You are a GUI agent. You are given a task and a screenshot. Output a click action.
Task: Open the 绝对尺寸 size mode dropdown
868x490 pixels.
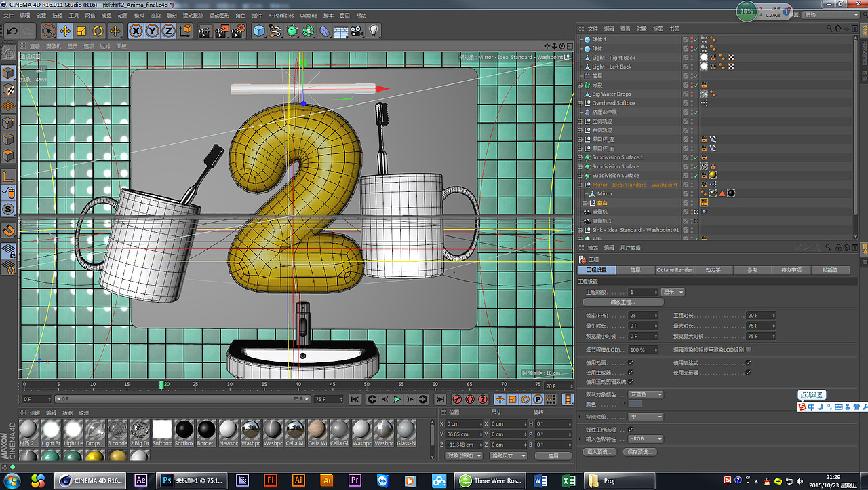tap(509, 456)
